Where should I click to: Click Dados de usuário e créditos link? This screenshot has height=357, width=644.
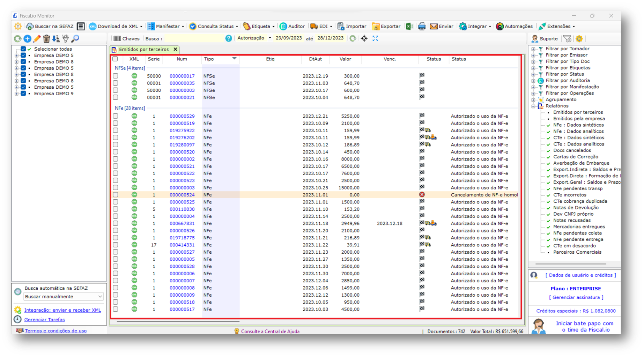pyautogui.click(x=581, y=275)
